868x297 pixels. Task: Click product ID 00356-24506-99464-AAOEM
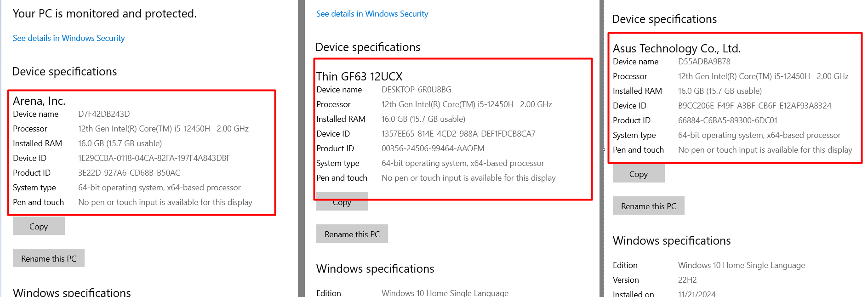[x=433, y=148]
